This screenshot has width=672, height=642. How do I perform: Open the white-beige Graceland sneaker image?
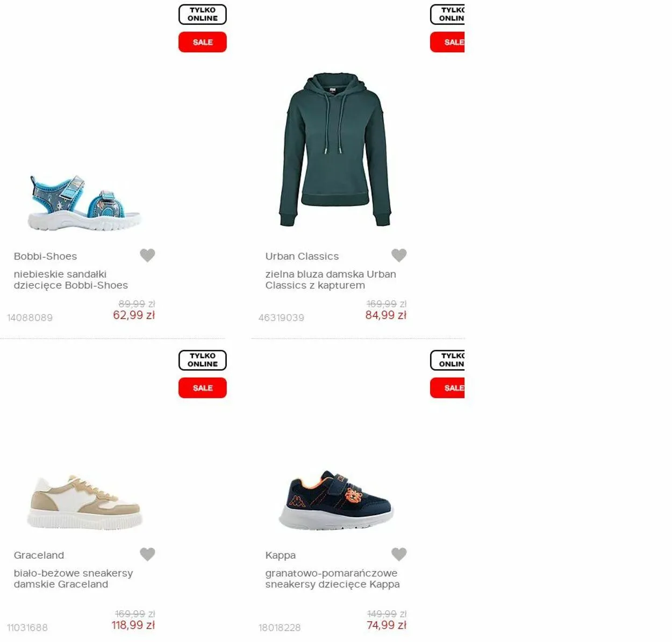(x=84, y=502)
